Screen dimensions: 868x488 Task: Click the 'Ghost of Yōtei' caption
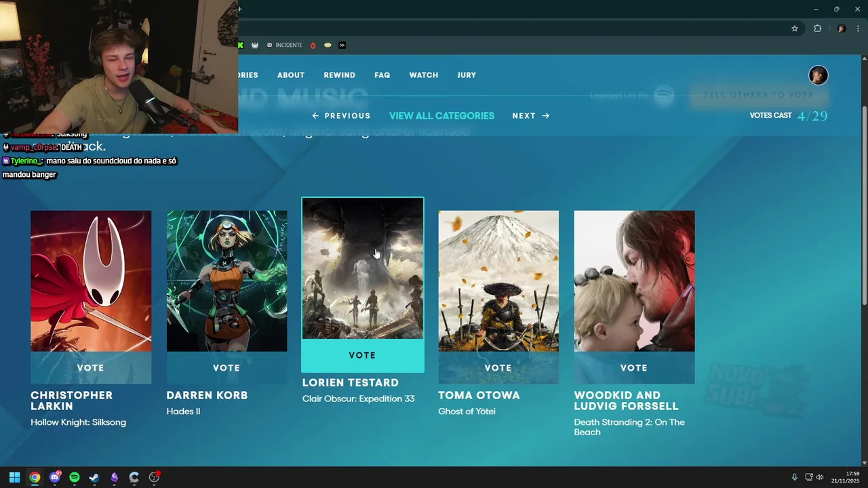(x=467, y=411)
